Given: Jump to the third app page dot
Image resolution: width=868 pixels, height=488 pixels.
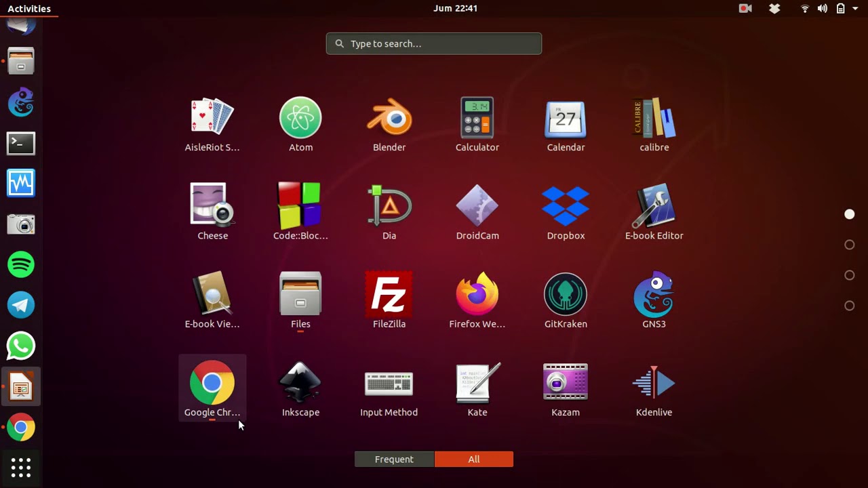Looking at the screenshot, I should pyautogui.click(x=850, y=275).
